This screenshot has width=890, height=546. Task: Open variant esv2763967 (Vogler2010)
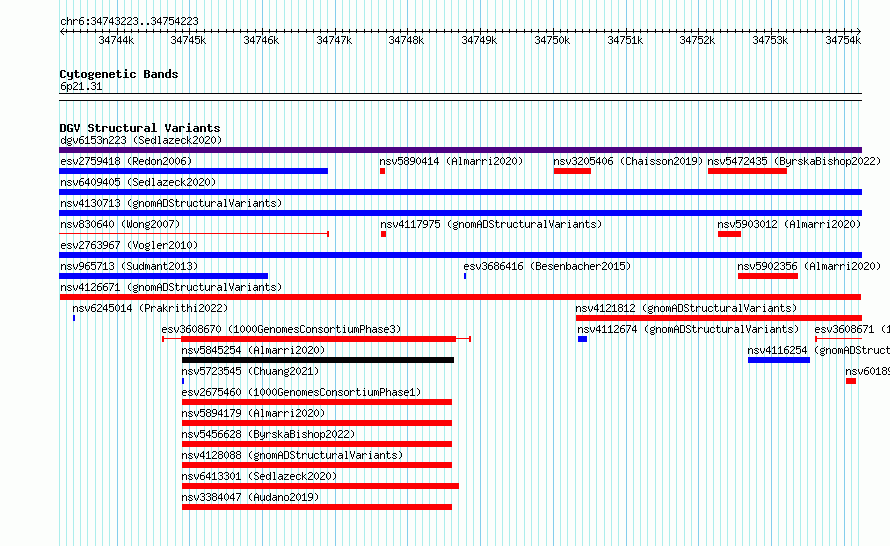tap(129, 245)
